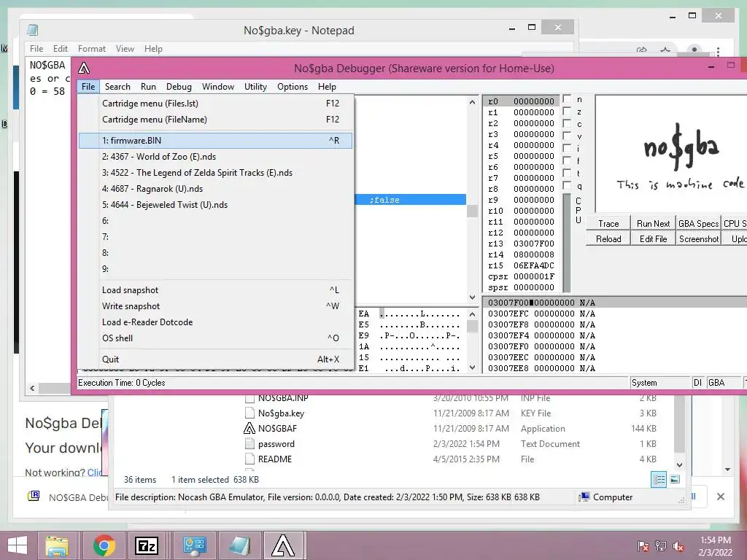747x560 pixels.
Task: Choose Load snapshot menu item
Action: pyautogui.click(x=215, y=290)
